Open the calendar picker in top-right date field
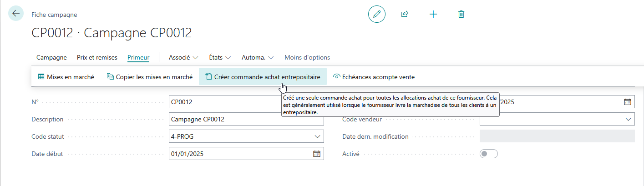Screen dimensions: 644x186 628,102
